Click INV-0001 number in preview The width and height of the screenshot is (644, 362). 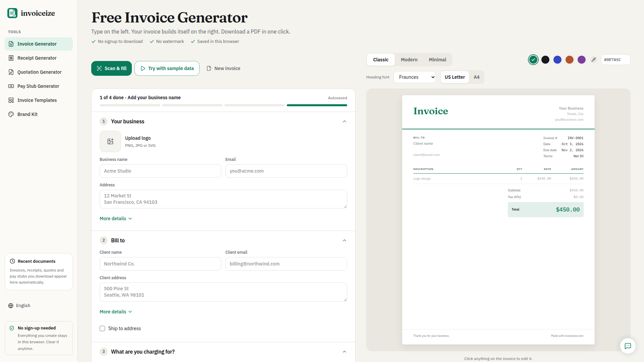575,138
